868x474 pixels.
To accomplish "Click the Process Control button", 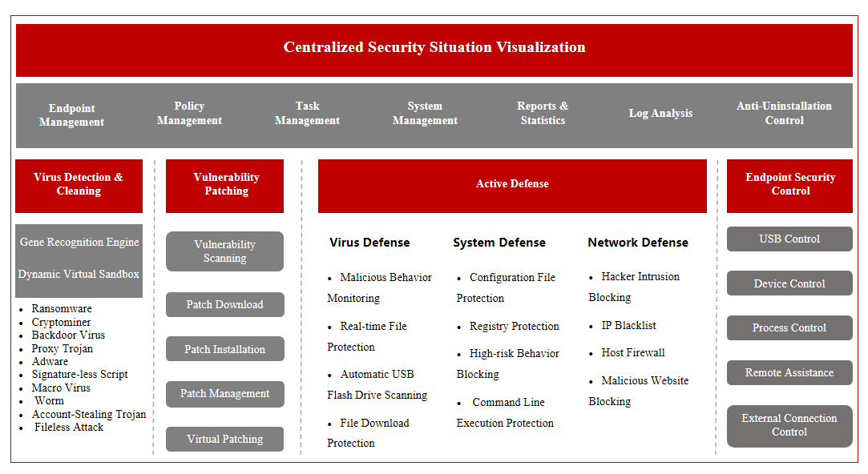I will point(789,327).
